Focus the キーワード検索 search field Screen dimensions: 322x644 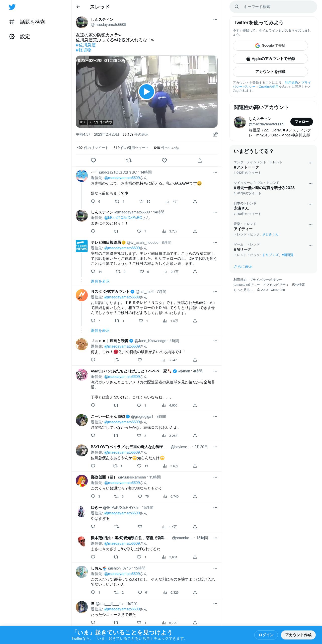point(273,7)
